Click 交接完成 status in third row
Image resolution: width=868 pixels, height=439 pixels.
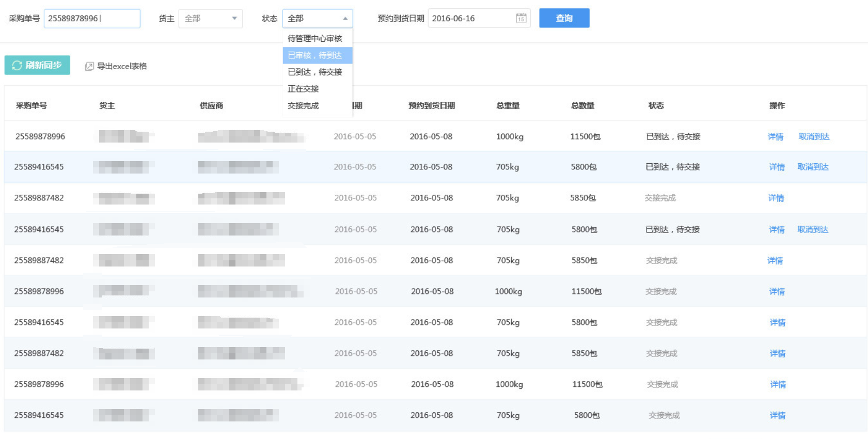(660, 198)
